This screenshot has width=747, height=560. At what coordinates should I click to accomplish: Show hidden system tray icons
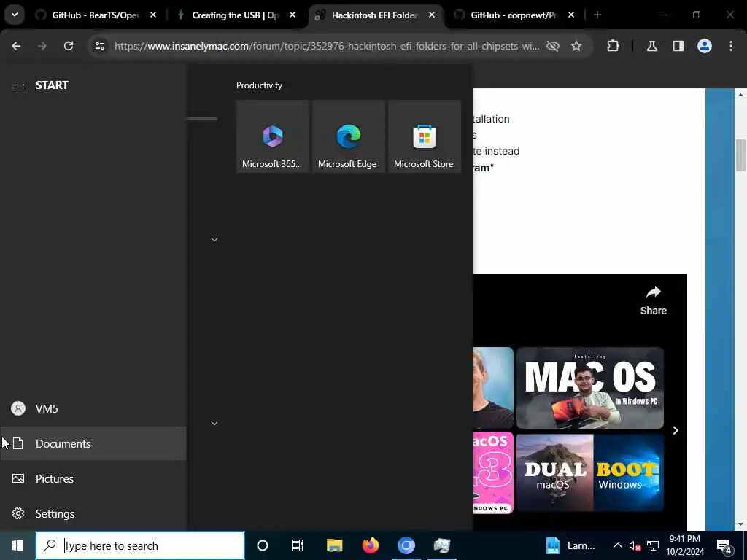(x=617, y=545)
